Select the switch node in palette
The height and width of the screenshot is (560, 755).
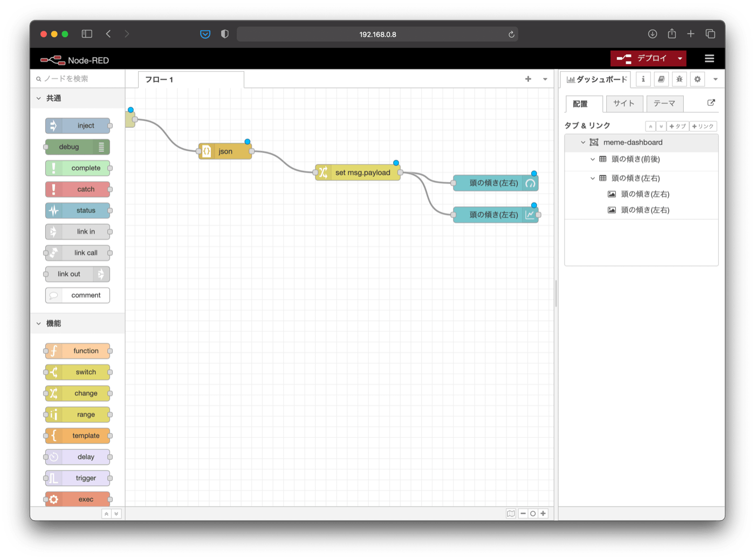tap(78, 372)
